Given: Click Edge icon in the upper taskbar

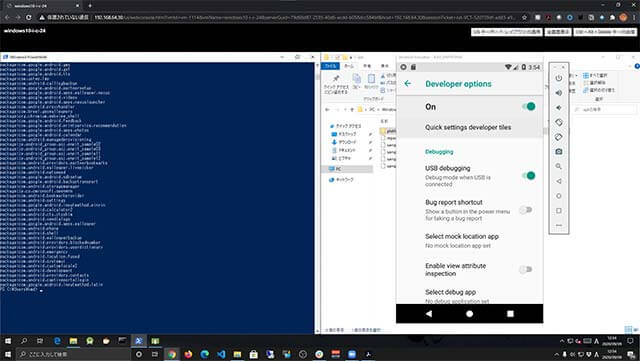Looking at the screenshot, I should [x=57, y=341].
